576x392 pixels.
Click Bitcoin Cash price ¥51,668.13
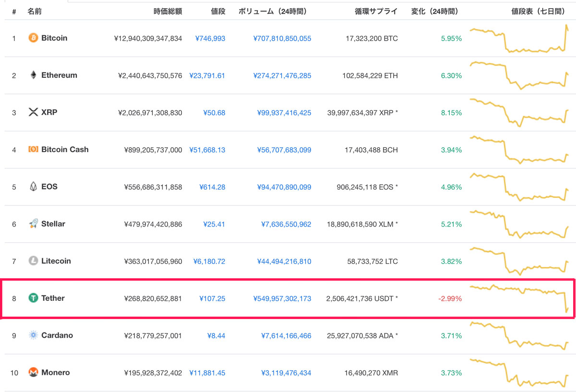207,150
